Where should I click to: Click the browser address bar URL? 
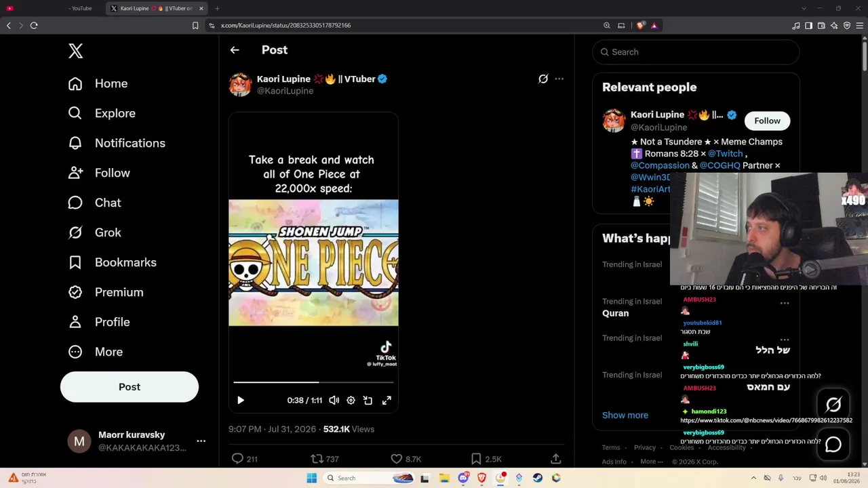pos(285,26)
